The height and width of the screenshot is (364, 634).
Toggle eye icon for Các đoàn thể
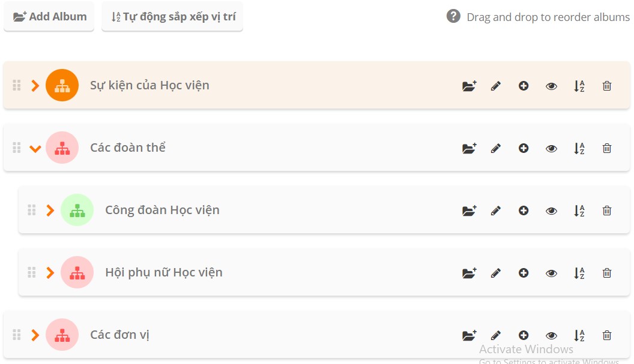tap(551, 149)
